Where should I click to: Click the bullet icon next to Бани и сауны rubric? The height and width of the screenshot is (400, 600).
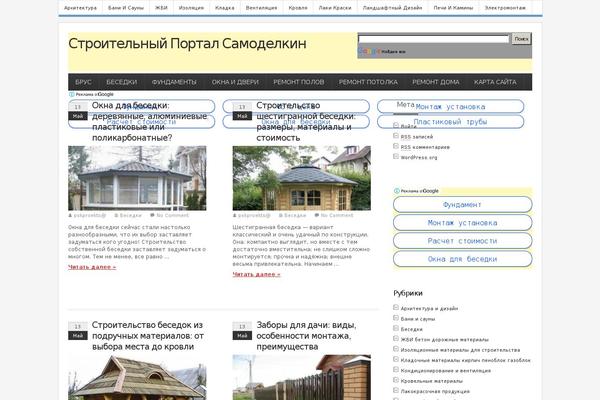(x=396, y=318)
